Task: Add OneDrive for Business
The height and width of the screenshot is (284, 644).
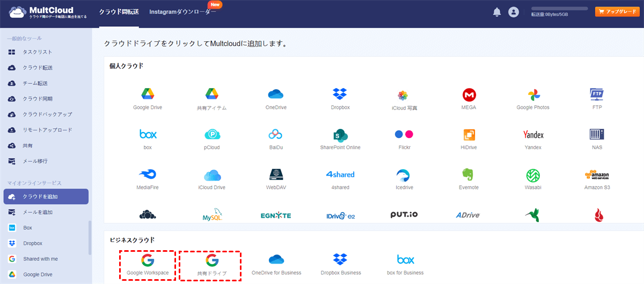Action: coord(276,265)
